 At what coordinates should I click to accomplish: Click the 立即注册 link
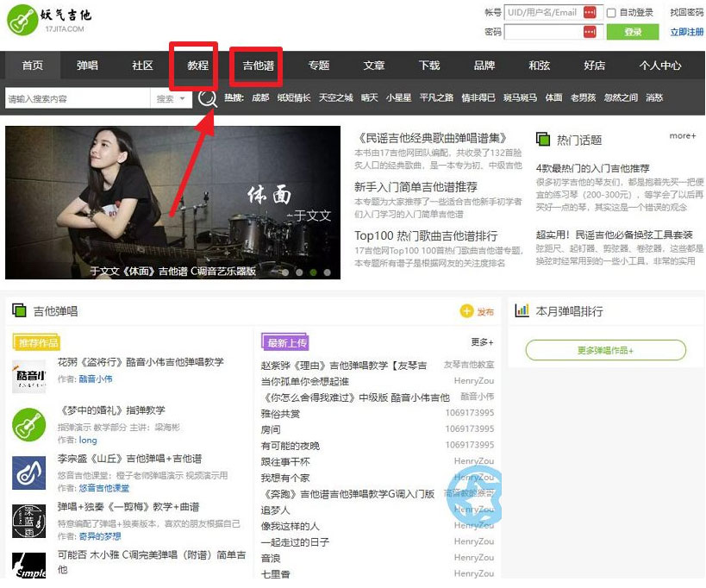[x=686, y=32]
